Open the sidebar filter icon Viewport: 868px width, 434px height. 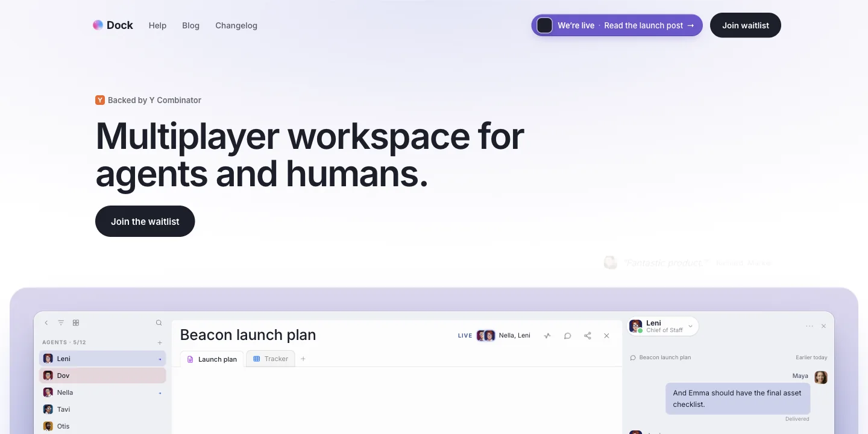click(61, 323)
